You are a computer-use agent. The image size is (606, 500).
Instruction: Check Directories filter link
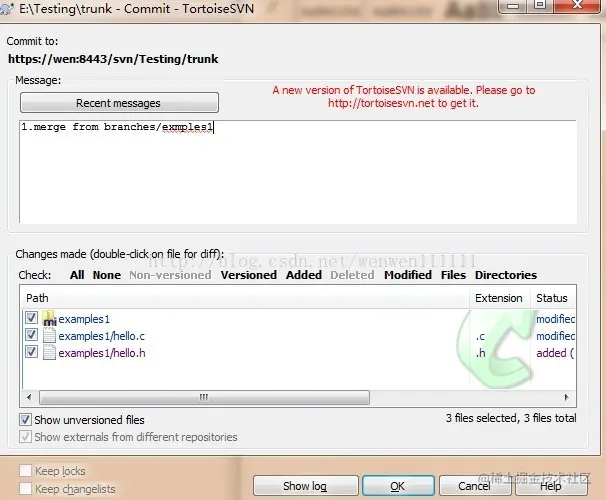pyautogui.click(x=506, y=275)
